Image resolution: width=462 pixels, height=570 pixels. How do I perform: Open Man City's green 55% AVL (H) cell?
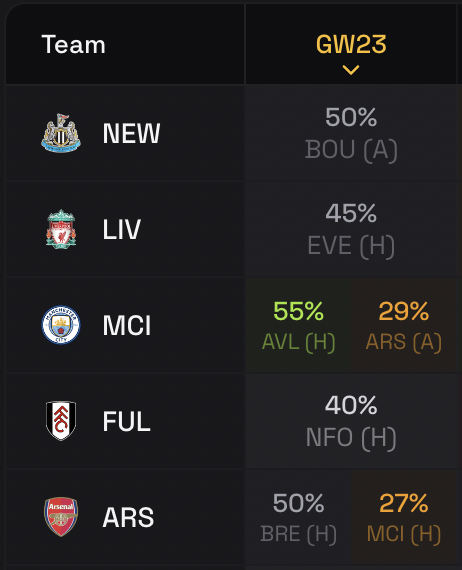(298, 325)
